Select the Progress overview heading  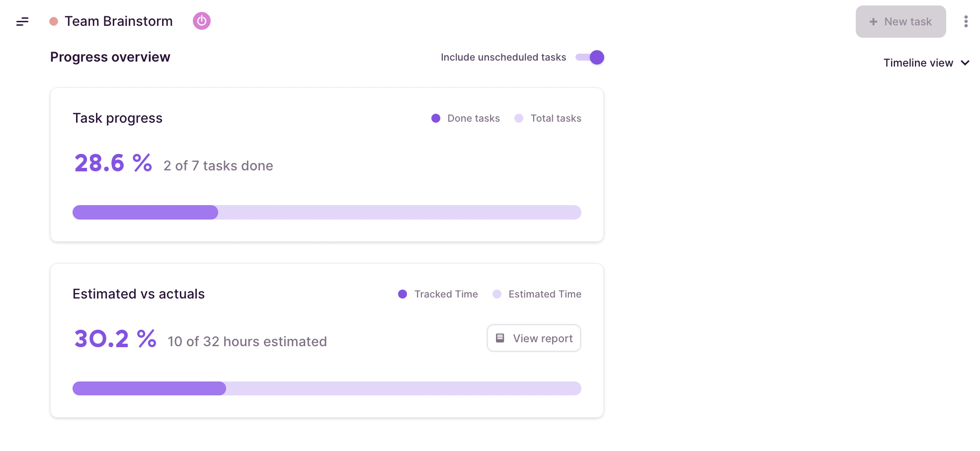point(109,57)
